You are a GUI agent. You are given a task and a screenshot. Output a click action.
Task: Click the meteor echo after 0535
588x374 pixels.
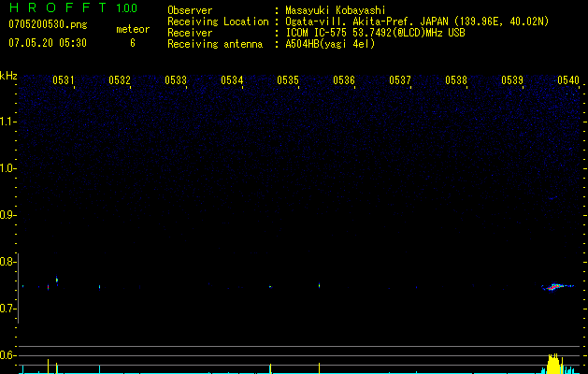[x=319, y=285]
